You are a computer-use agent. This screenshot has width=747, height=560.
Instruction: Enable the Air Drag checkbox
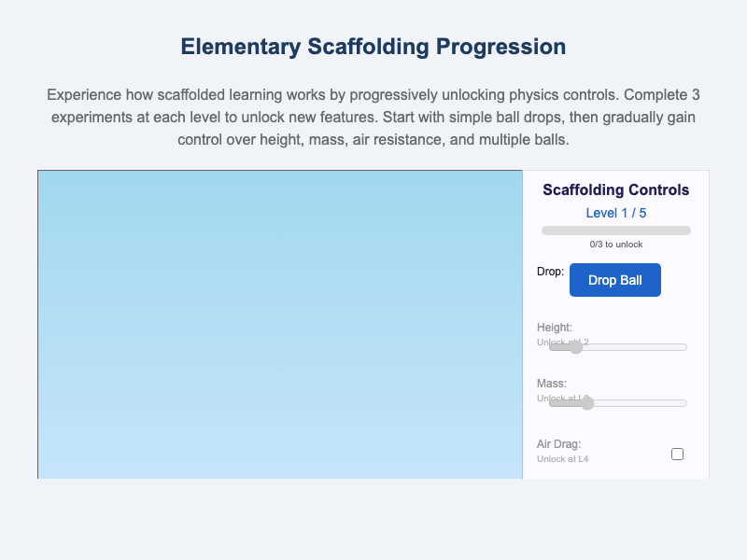point(676,453)
